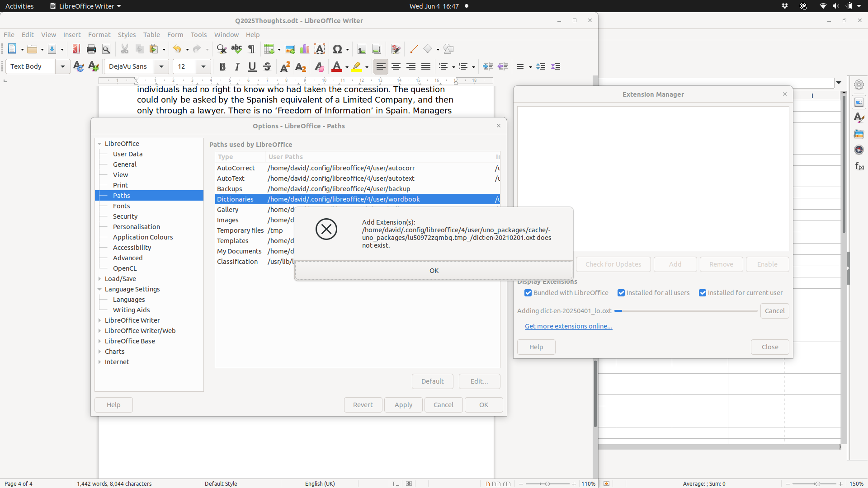Open Get more extensions online link
This screenshot has height=488, width=868.
[x=568, y=326]
